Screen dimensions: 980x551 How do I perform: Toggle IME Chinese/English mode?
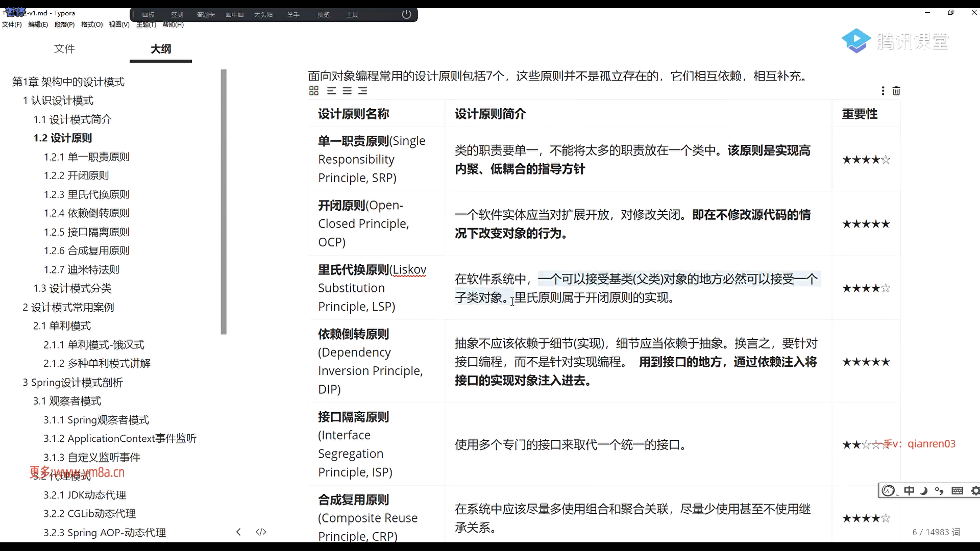coord(909,491)
